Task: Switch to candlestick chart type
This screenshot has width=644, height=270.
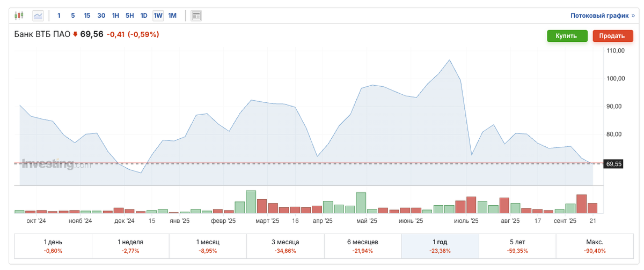Action: (19, 16)
